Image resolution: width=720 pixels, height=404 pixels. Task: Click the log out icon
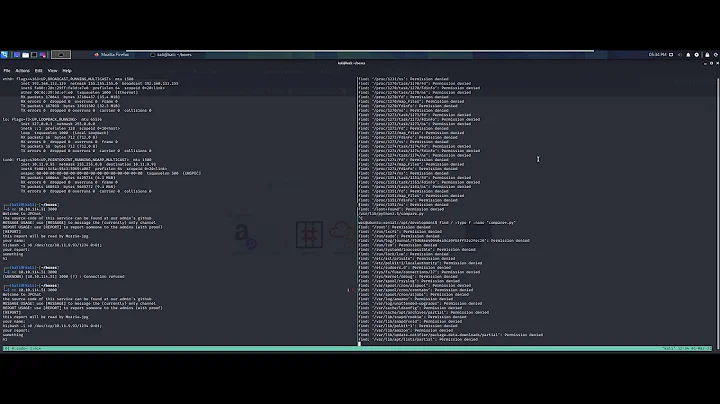(715, 55)
